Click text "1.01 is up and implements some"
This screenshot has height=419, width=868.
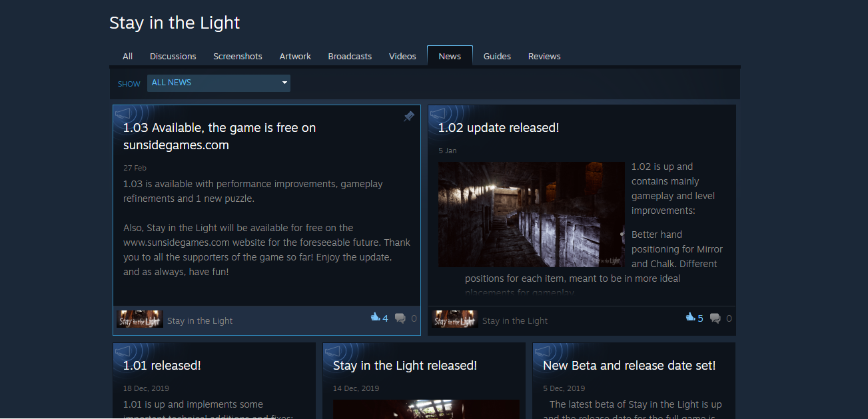(193, 404)
